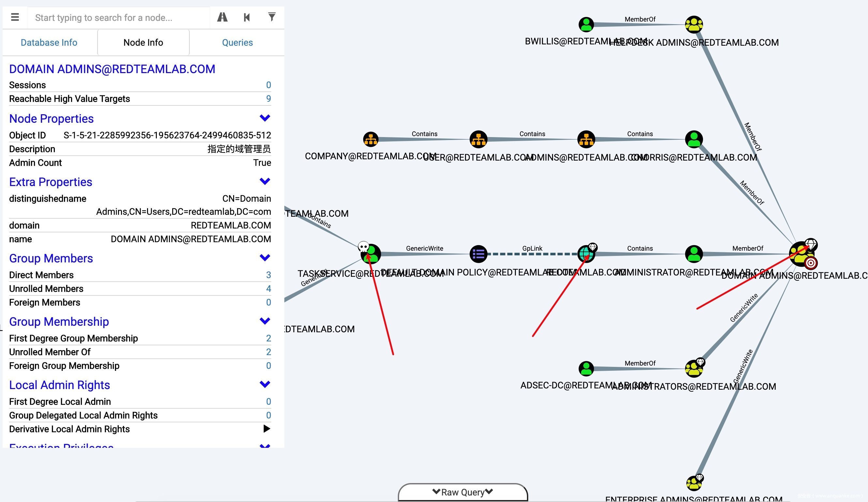Select the Help Desk Admins group node
Screen dimensions: 868x502
click(x=694, y=24)
